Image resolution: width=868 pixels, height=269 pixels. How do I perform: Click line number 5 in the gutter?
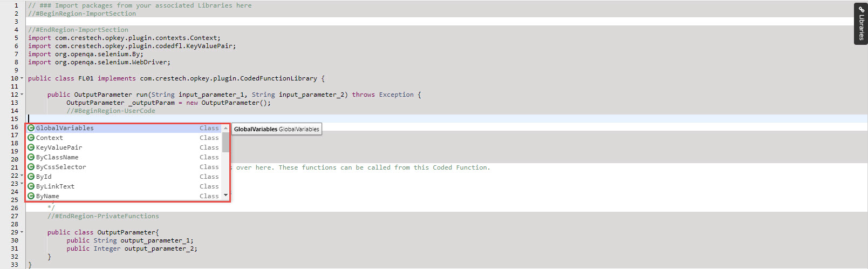coord(16,38)
